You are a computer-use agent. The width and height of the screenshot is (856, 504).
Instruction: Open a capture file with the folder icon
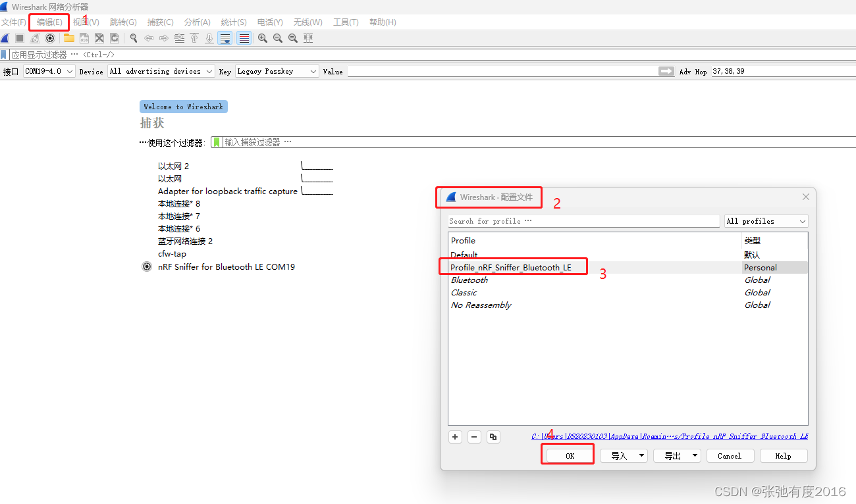[69, 38]
